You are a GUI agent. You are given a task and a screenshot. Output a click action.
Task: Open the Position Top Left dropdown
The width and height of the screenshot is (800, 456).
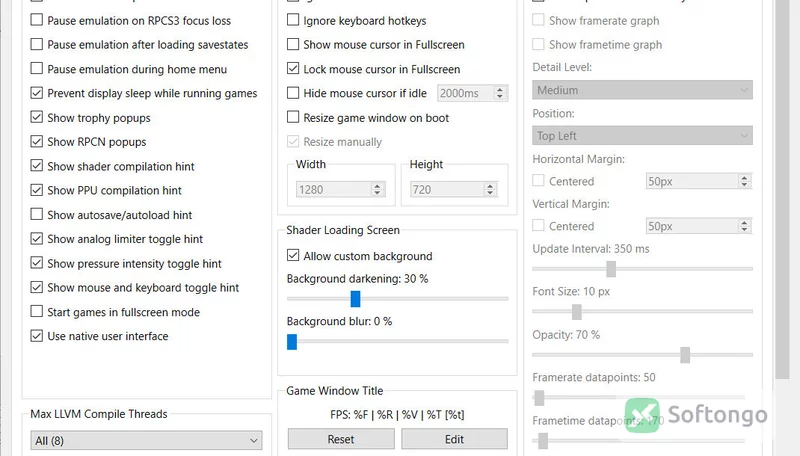click(x=642, y=136)
